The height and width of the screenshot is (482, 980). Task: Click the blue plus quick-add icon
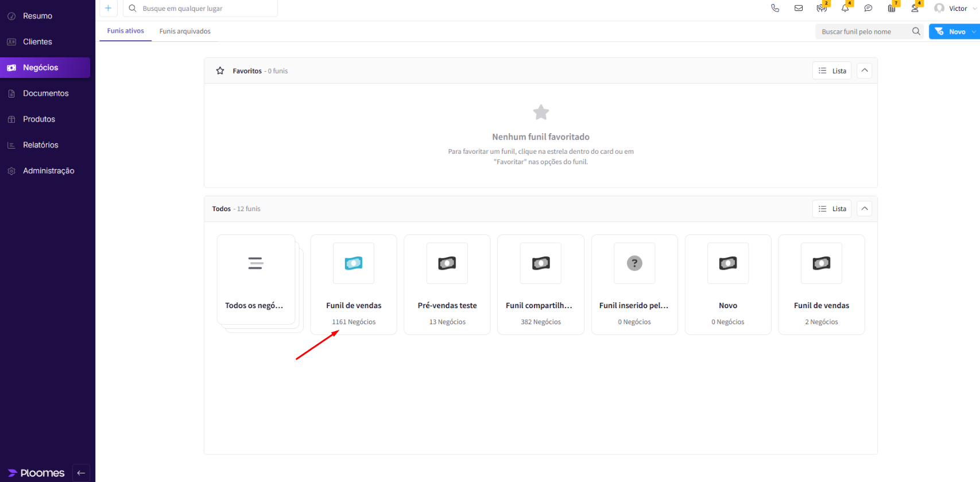point(108,8)
